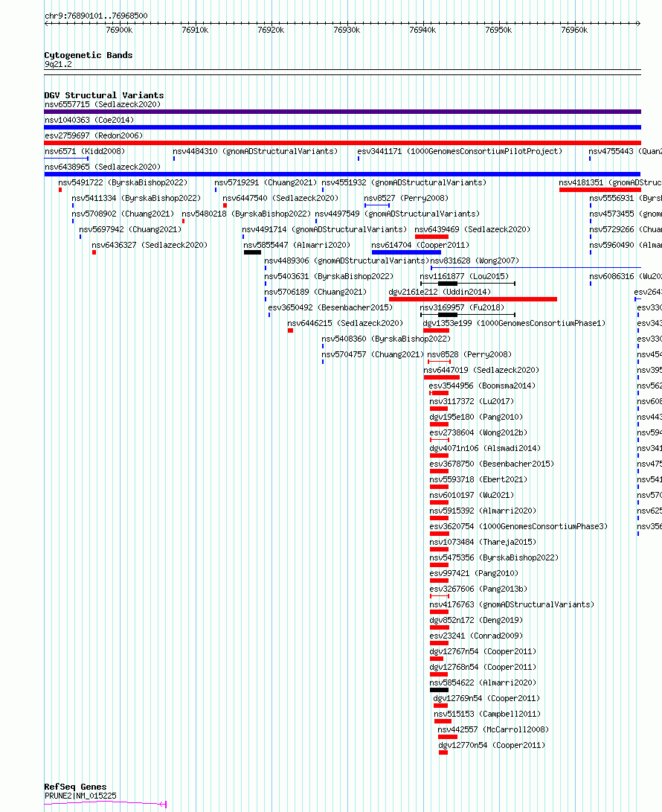The width and height of the screenshot is (662, 812).
Task: Select nsv5855447 (Almarri2020) label
Action: tap(297, 245)
